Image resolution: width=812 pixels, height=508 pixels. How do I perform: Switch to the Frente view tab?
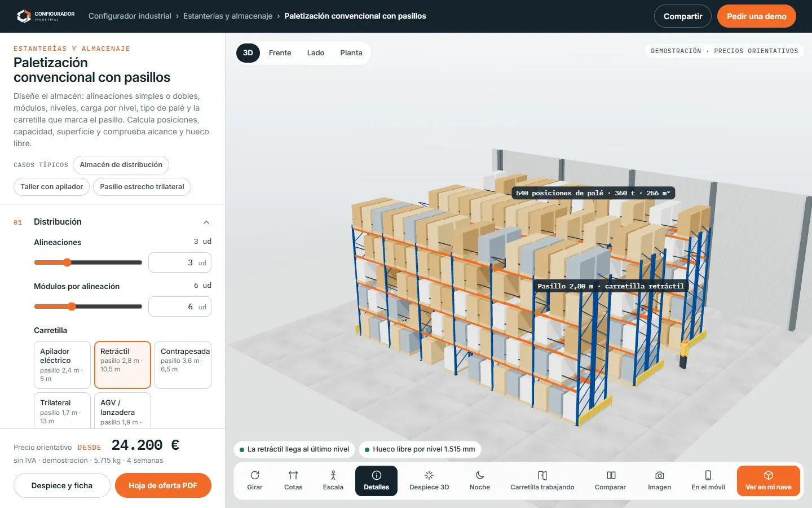[280, 52]
